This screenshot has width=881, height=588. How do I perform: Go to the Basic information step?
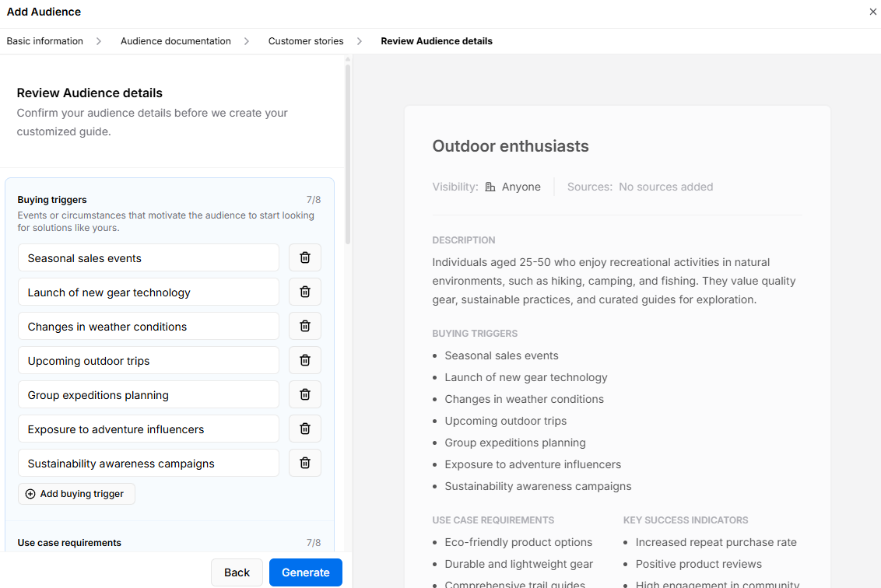(45, 41)
